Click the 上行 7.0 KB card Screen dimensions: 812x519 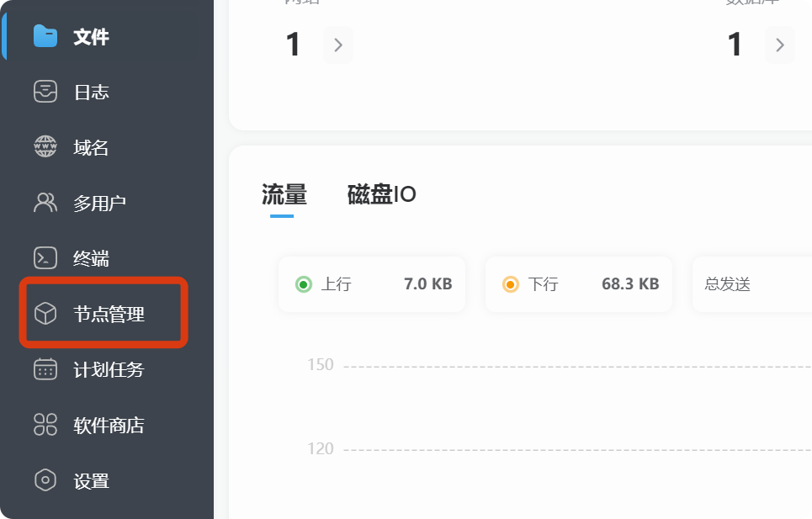coord(372,284)
